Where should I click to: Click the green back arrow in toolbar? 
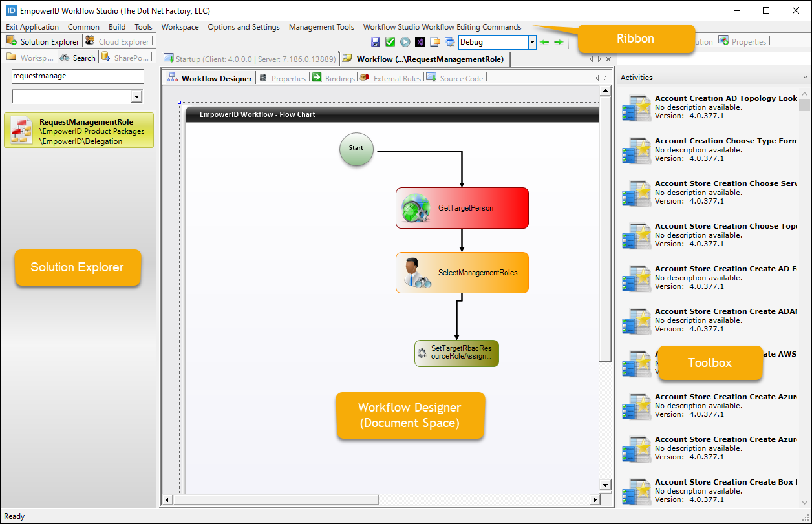click(x=544, y=42)
